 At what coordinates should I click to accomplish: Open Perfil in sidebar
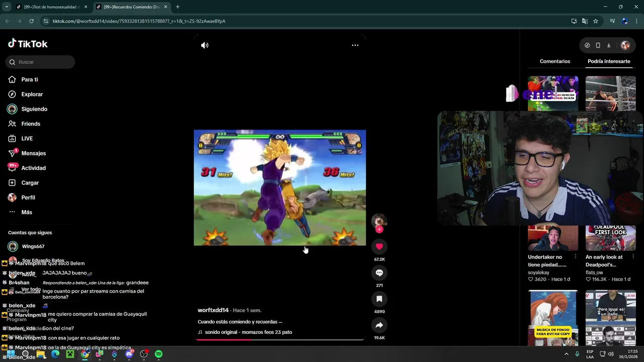click(28, 198)
